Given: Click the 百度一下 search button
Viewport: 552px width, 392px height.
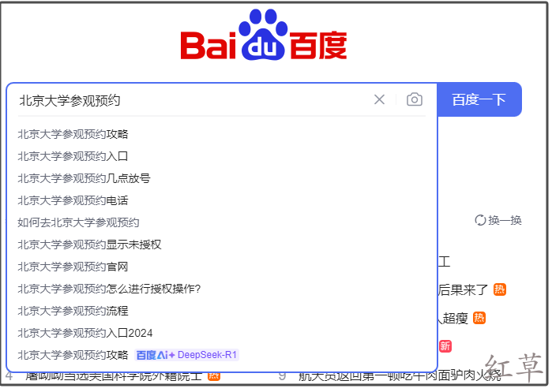Looking at the screenshot, I should (x=479, y=99).
